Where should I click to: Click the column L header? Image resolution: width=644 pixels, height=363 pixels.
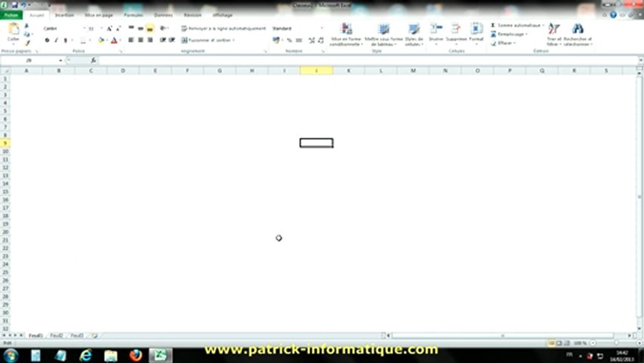tap(381, 71)
